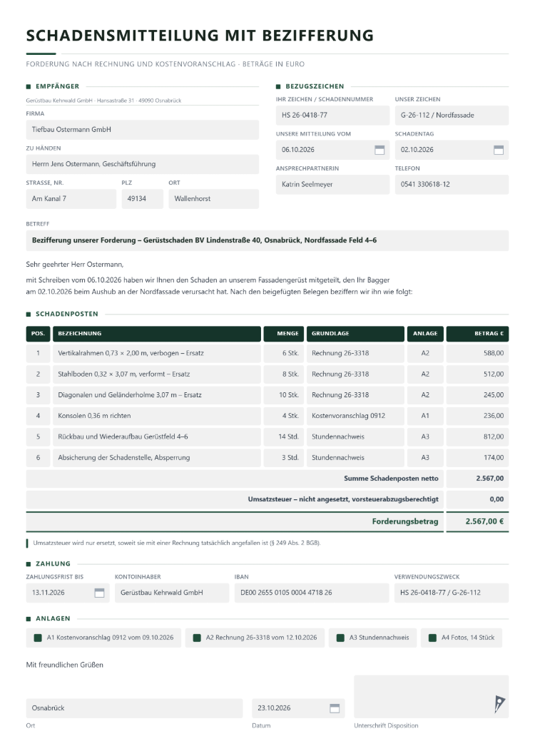The height and width of the screenshot is (756, 535).
Task: Select Rückbau und Wiederaufbau Gerüstfeld 4–6 cell
Action: [x=157, y=436]
